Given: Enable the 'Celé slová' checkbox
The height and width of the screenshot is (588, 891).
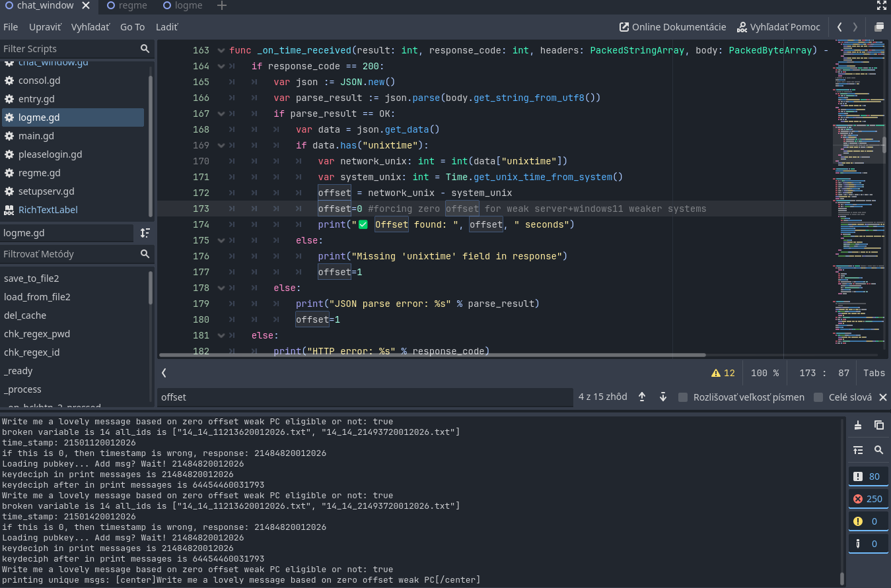Looking at the screenshot, I should [x=818, y=397].
